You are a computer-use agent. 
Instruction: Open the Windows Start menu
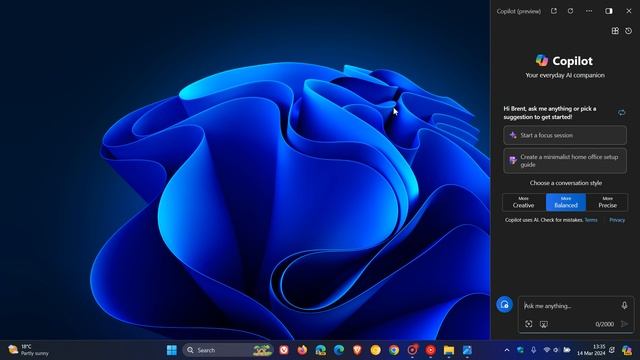(x=172, y=350)
